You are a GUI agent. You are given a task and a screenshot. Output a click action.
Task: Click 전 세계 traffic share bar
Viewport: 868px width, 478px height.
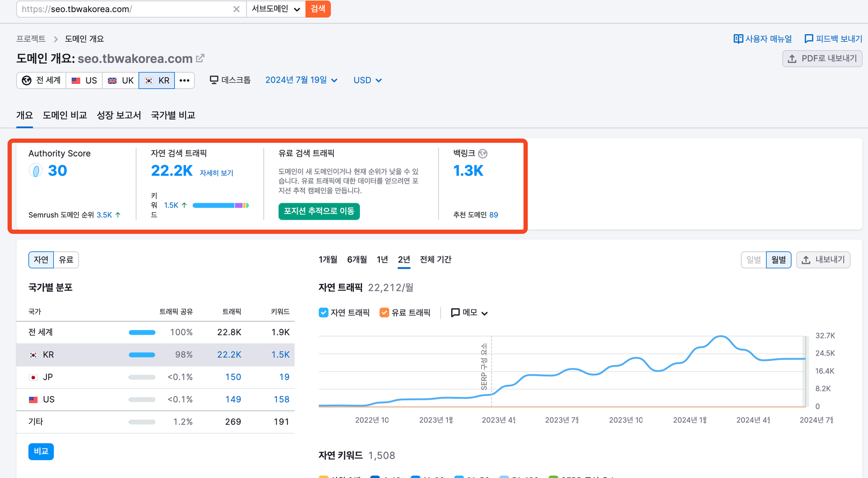click(142, 333)
